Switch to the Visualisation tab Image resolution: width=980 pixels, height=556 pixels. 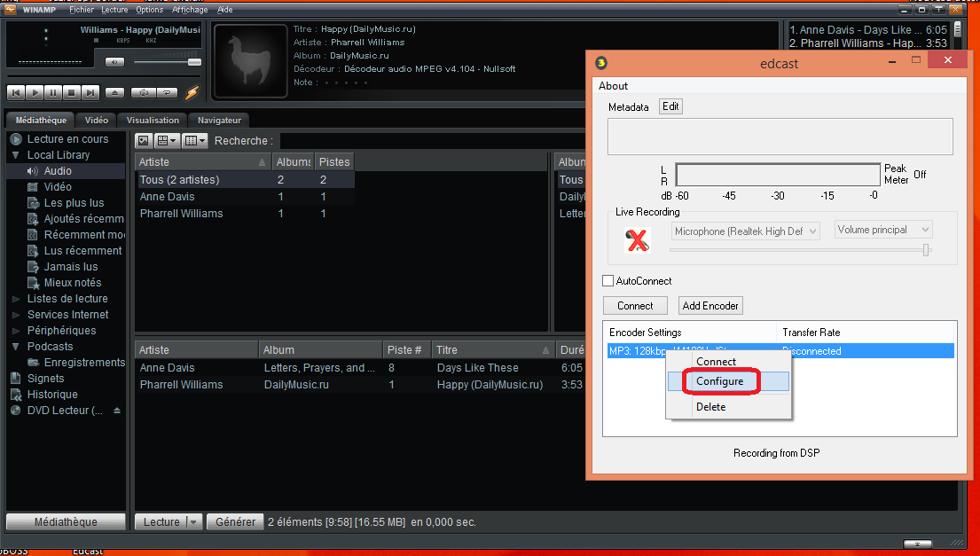153,120
